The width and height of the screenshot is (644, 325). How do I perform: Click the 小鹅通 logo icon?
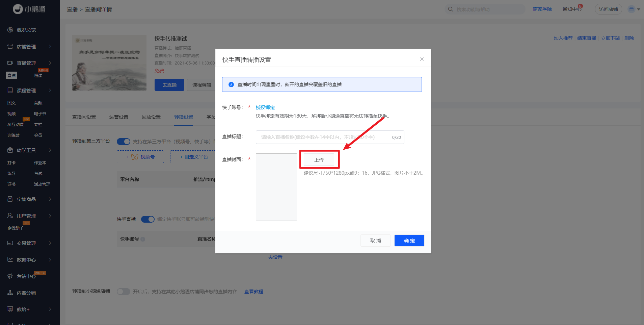tap(18, 9)
